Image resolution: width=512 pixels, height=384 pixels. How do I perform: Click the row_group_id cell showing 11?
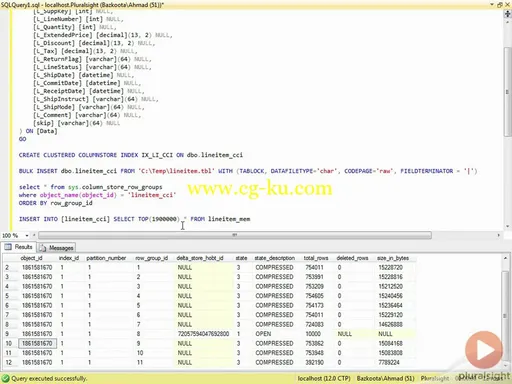click(154, 362)
